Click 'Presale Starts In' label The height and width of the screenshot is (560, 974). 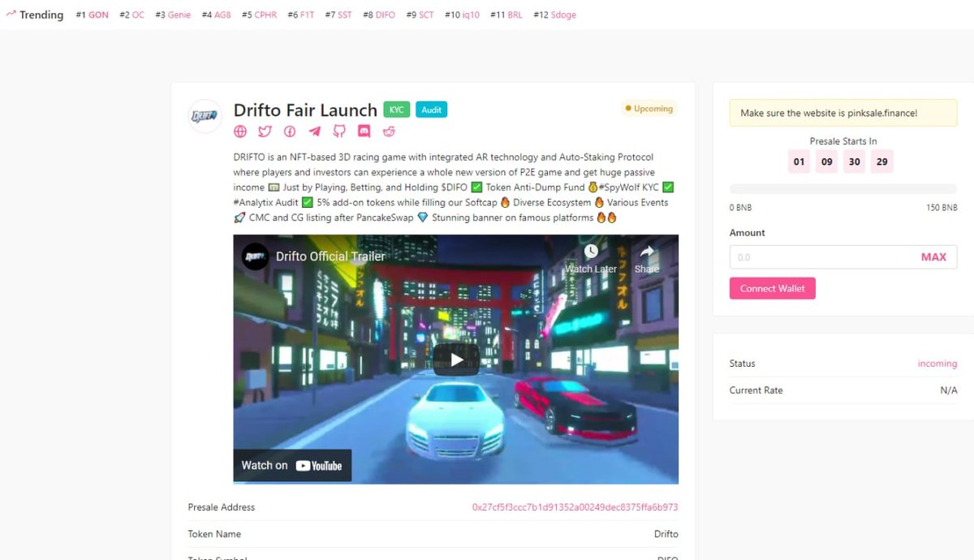pyautogui.click(x=843, y=141)
